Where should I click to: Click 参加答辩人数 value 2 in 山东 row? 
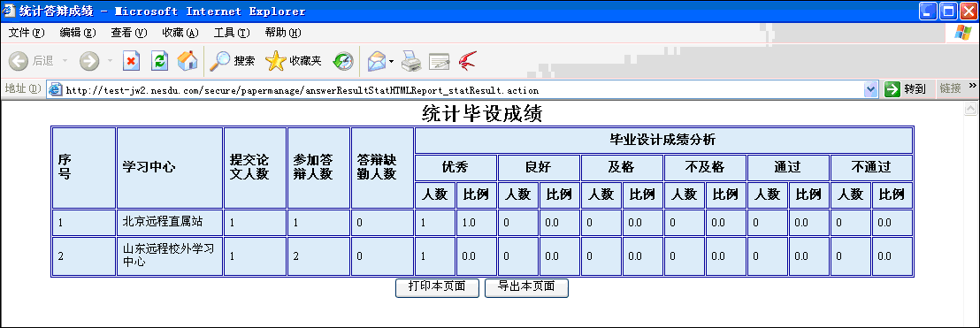click(x=318, y=256)
